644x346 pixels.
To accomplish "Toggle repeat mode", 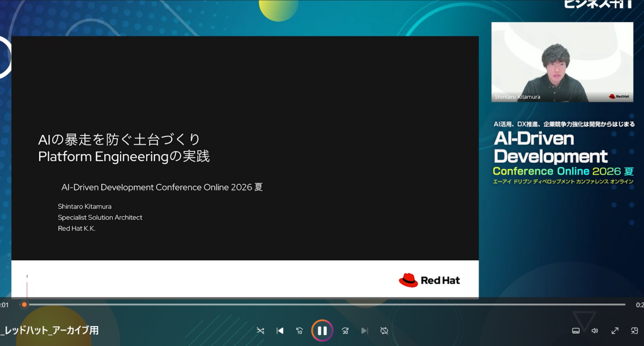I will (384, 331).
